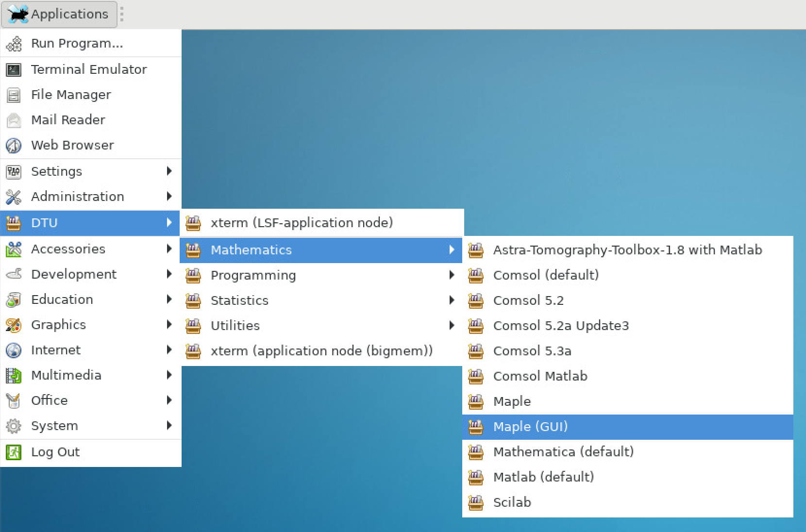Choose xterm (application node (bigmem))

point(321,351)
